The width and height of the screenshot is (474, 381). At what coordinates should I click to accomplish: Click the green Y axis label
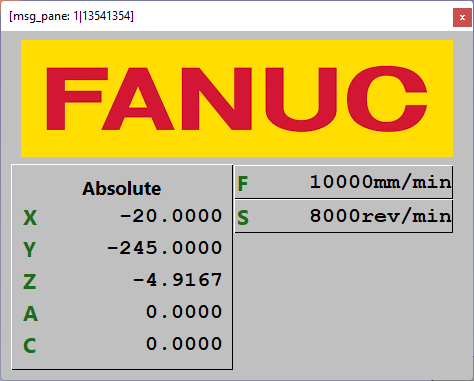(29, 249)
